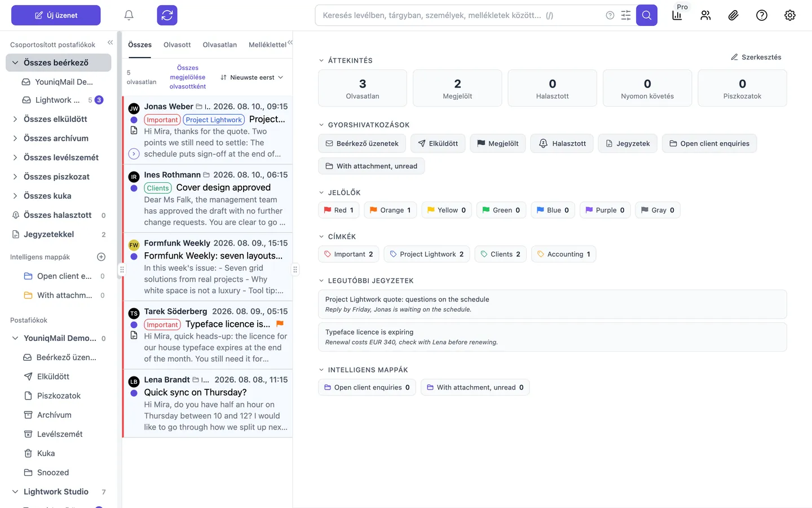
Task: Open the help circle icon in header
Action: [762, 15]
